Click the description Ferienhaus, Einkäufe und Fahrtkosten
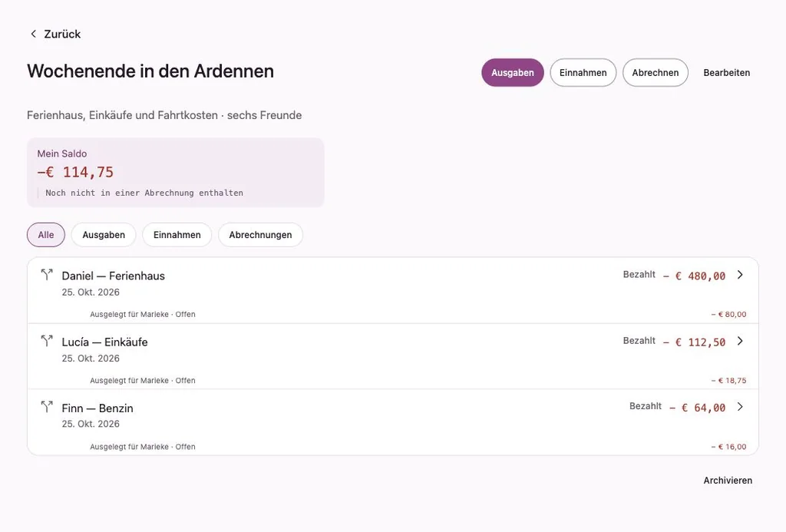 122,115
